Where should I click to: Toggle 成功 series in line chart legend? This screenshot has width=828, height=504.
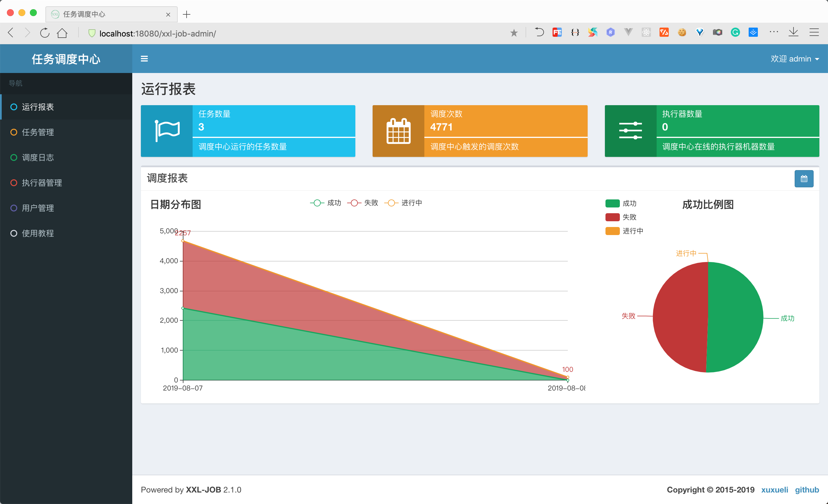point(325,203)
